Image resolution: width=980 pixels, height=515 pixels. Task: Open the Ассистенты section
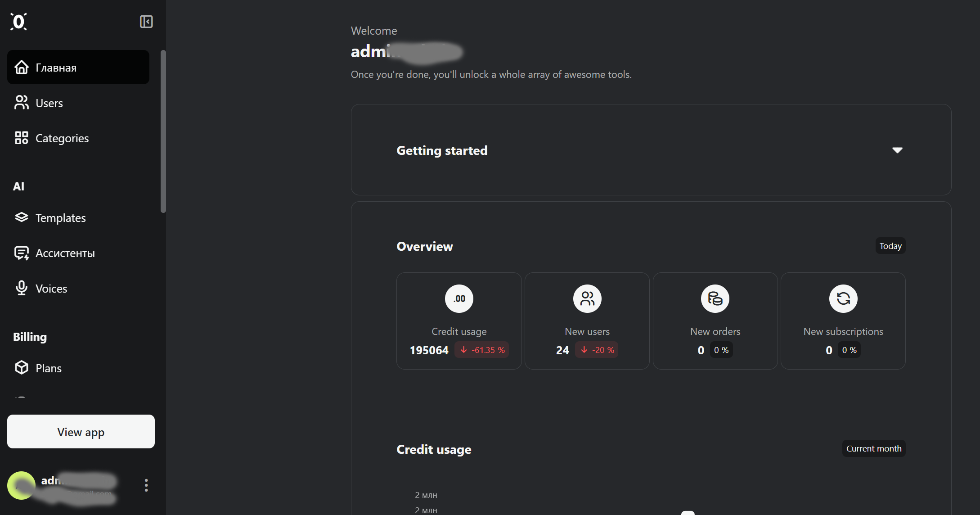coord(78,253)
